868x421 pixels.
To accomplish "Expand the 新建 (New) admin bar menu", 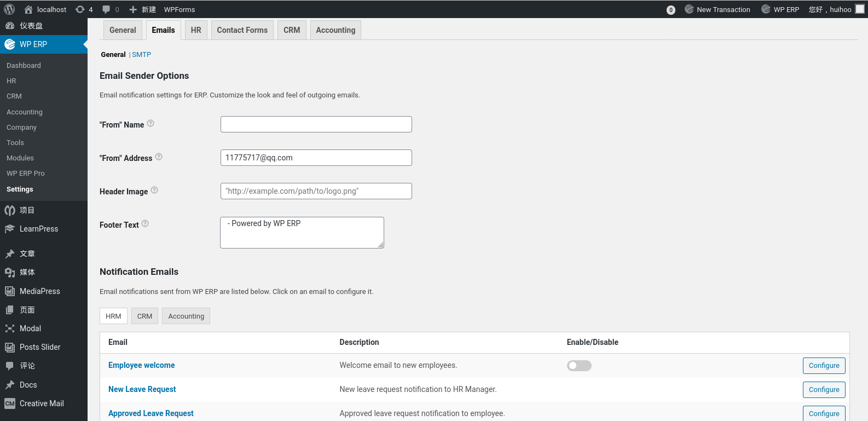I will (143, 9).
